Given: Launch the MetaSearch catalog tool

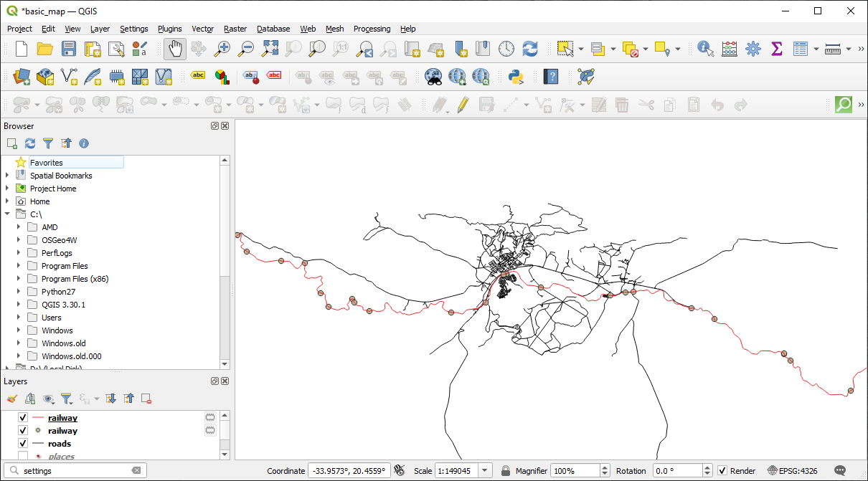Looking at the screenshot, I should coord(434,77).
